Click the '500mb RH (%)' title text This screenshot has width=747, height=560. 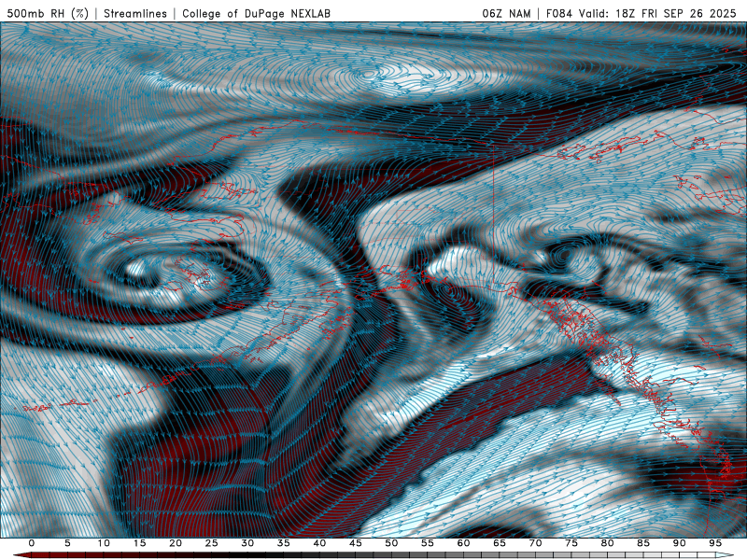click(x=48, y=13)
